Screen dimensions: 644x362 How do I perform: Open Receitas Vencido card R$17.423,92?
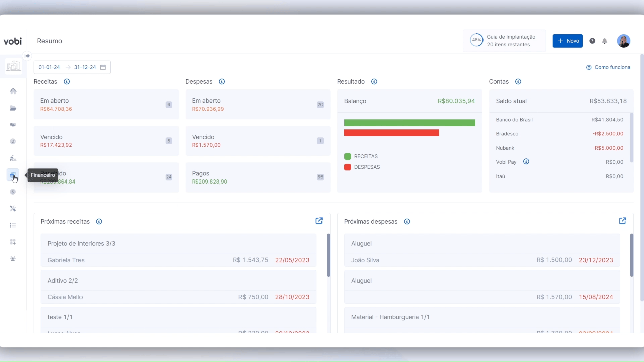coord(106,141)
